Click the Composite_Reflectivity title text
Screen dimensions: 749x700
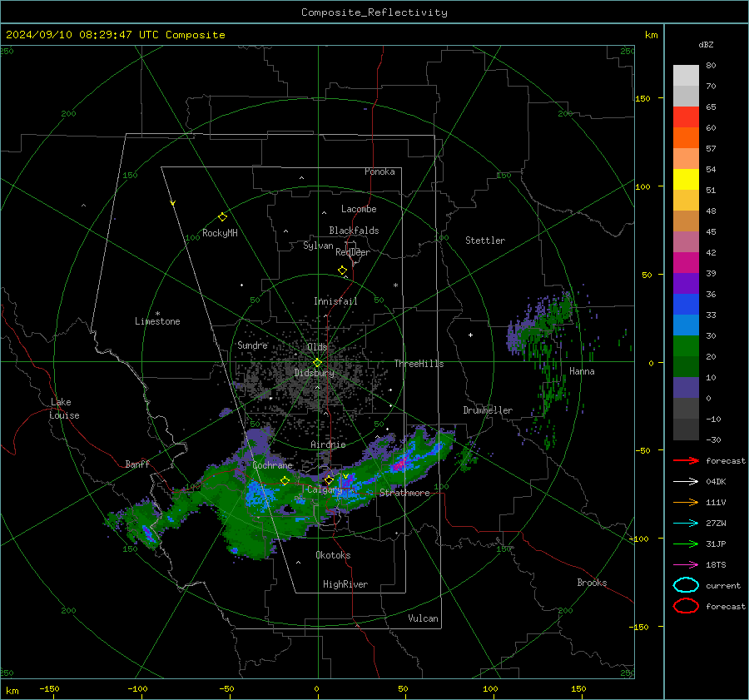pyautogui.click(x=374, y=12)
